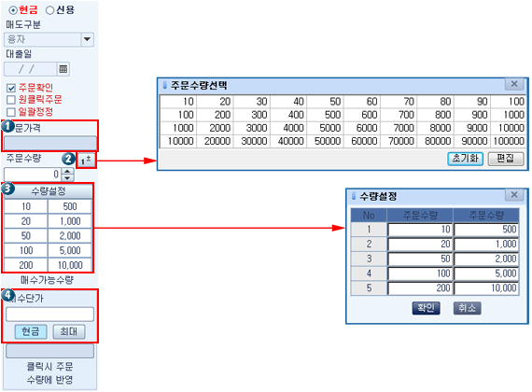
Task: Pick 5000 in the quantity selection grid
Action: coord(326,128)
